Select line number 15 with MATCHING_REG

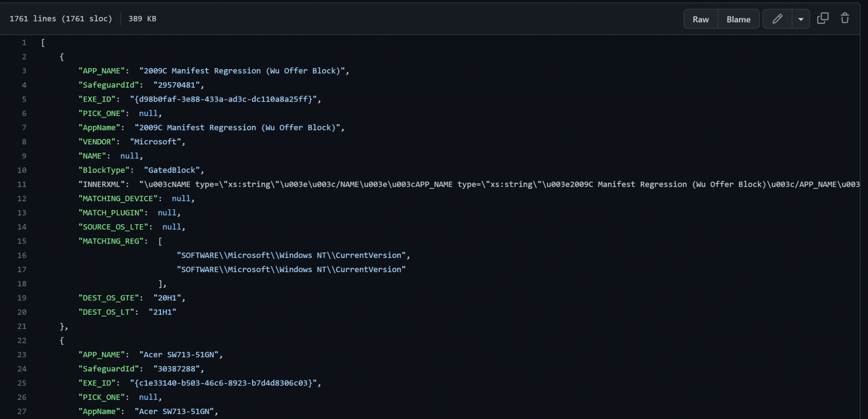pyautogui.click(x=22, y=241)
